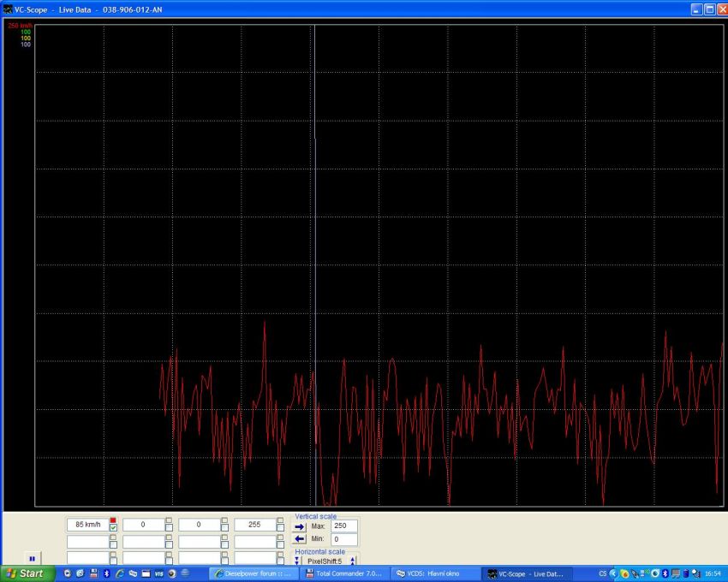The height and width of the screenshot is (582, 728).
Task: Click the vertical gray cursor line on the graph
Action: tap(315, 264)
